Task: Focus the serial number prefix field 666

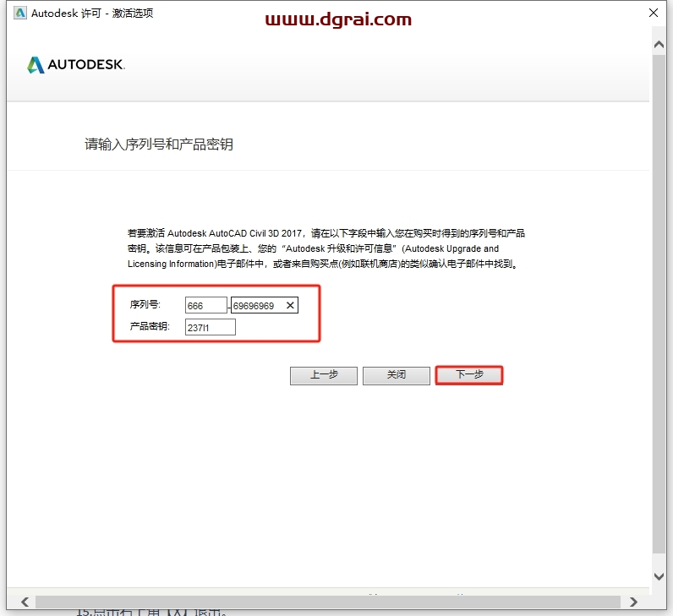Action: tap(206, 305)
